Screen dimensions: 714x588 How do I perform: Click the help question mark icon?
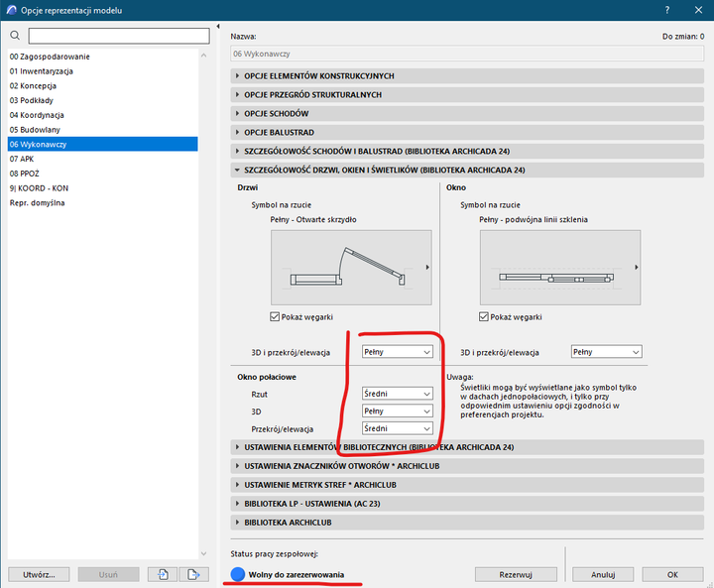pos(667,10)
